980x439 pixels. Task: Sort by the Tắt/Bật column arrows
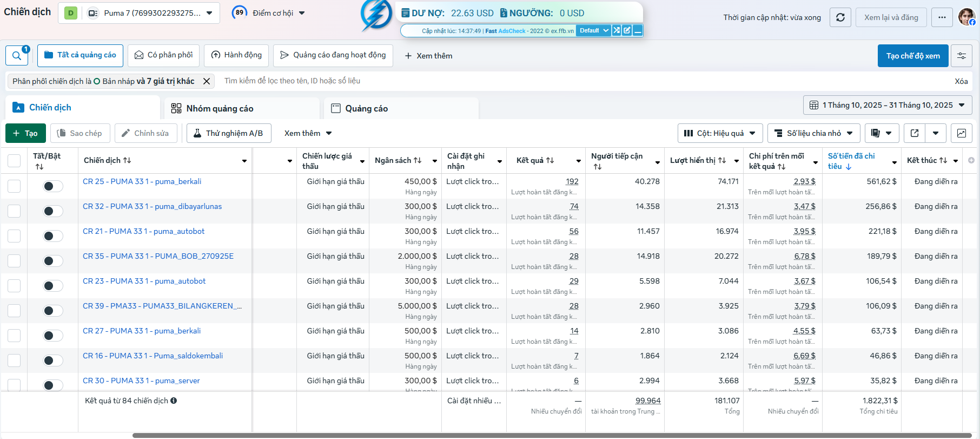(39, 167)
